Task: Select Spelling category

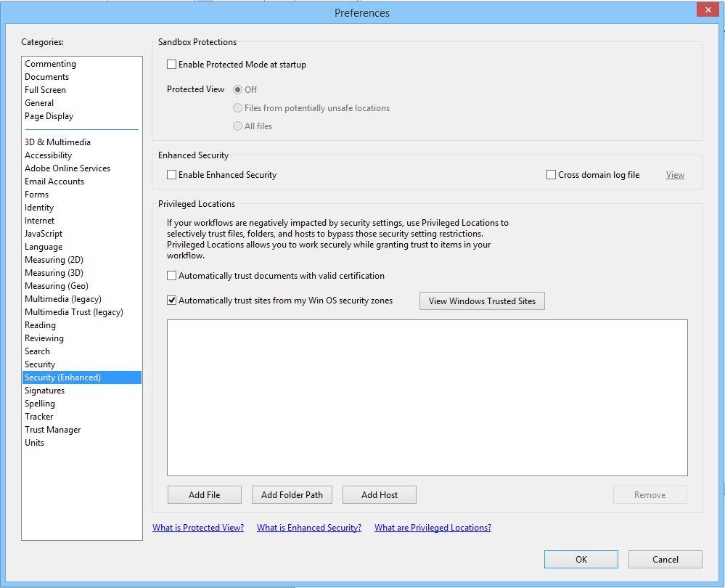Action: (82, 404)
